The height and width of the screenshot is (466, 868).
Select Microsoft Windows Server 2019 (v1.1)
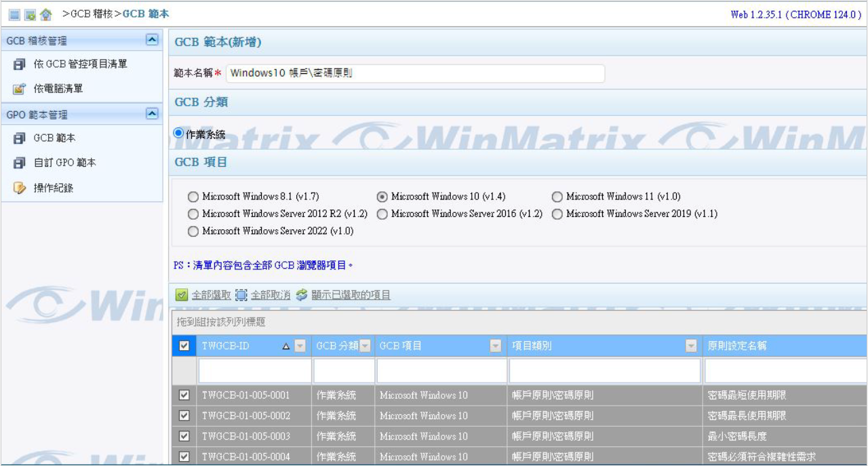coord(557,214)
